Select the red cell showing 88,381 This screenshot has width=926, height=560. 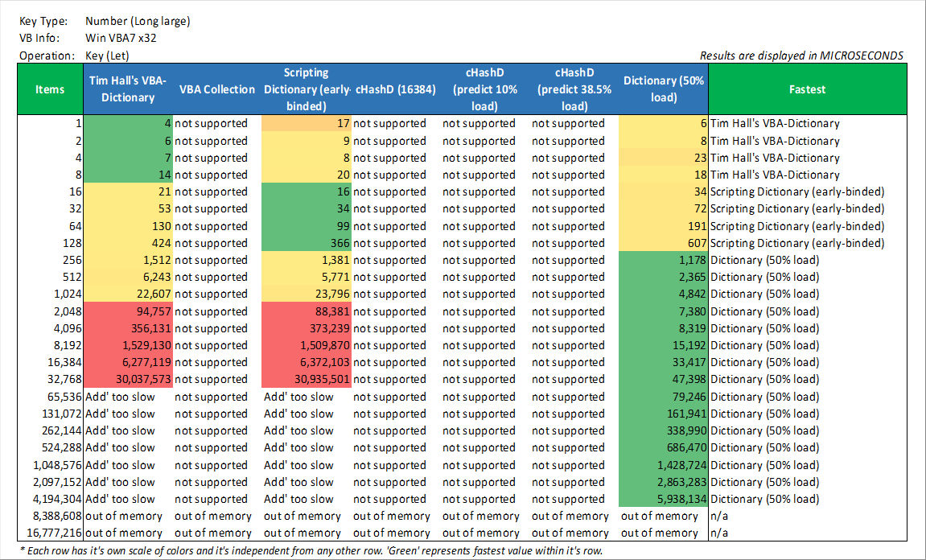(x=307, y=311)
